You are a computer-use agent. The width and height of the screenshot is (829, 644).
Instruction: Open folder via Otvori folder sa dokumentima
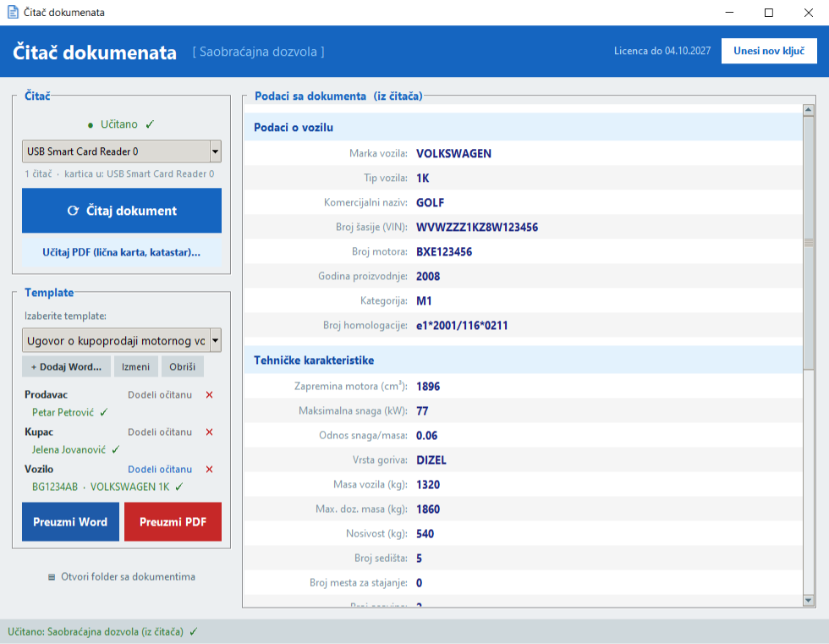click(x=122, y=577)
